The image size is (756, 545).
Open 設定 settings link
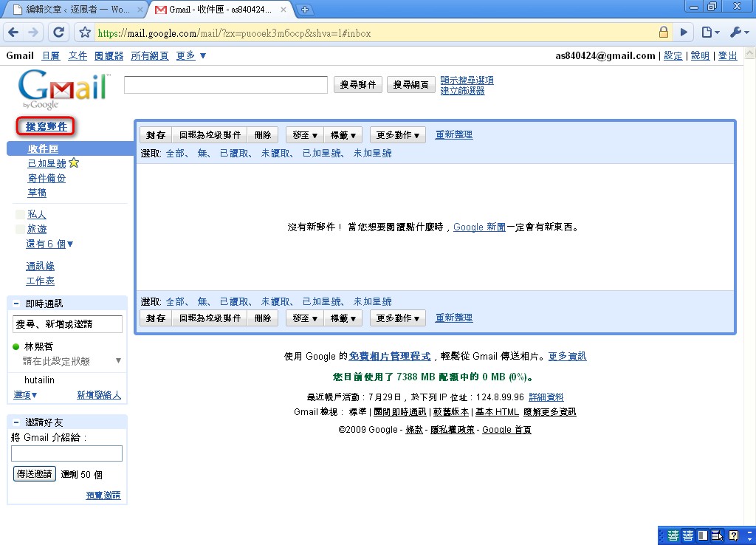[673, 56]
